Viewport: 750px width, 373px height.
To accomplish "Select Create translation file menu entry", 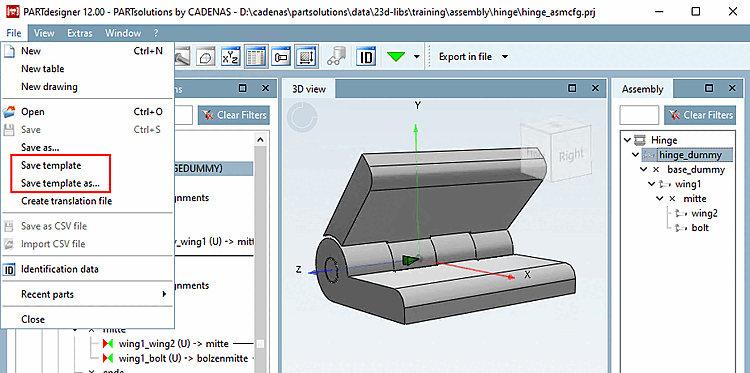I will (66, 201).
